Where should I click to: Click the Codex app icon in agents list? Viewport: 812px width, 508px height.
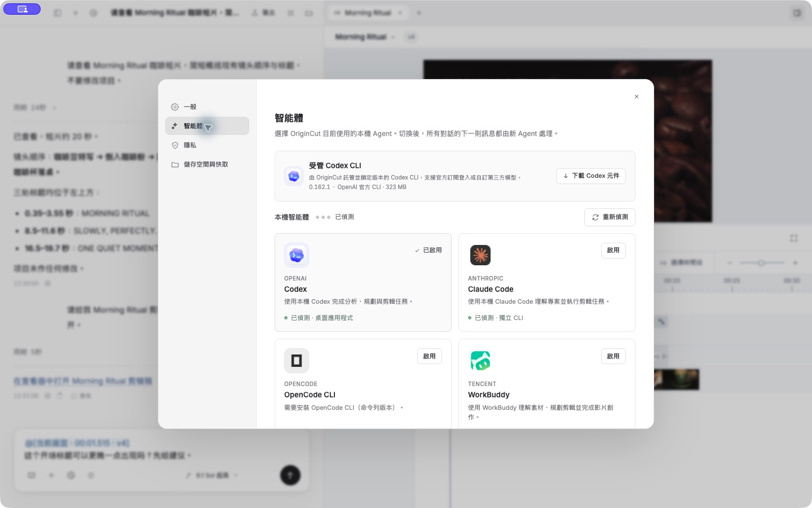click(x=297, y=255)
